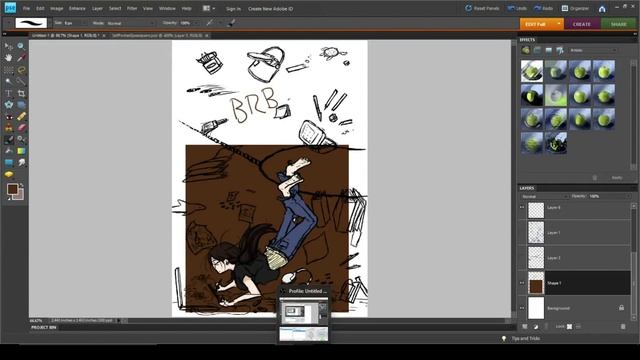Select the pink Eraser tool
The image size is (640, 360).
pyautogui.click(x=21, y=128)
